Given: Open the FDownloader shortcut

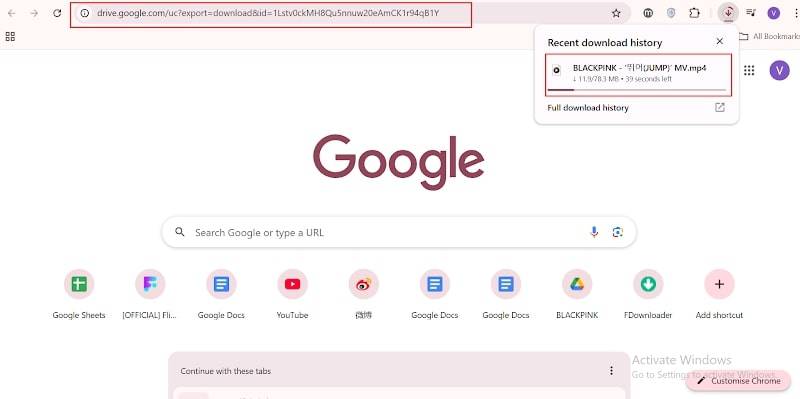Looking at the screenshot, I should pos(648,294).
